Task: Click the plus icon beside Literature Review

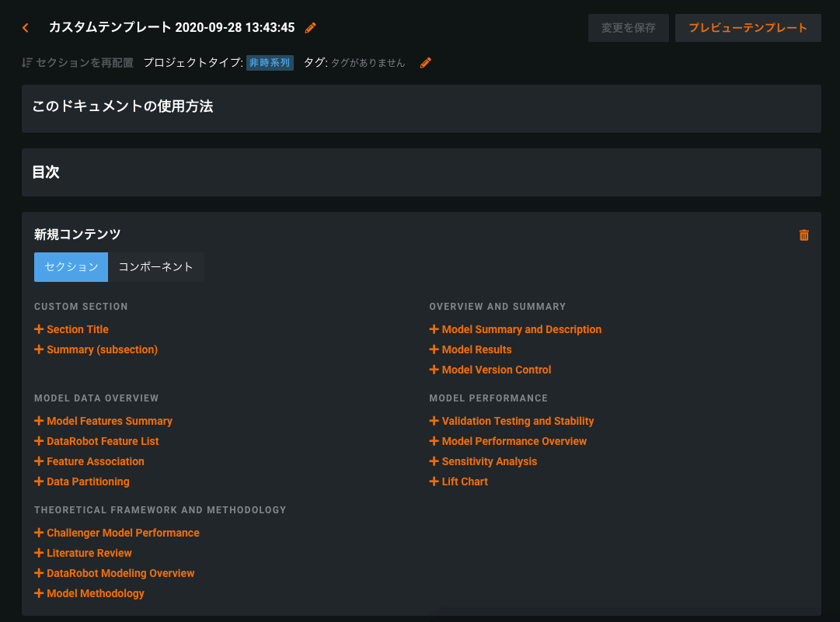Action: [x=39, y=553]
